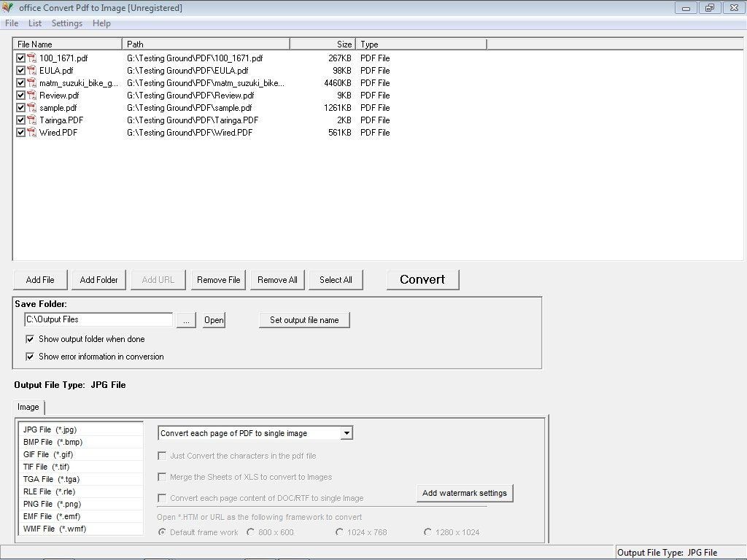Toggle Show output folder when done

[x=30, y=339]
